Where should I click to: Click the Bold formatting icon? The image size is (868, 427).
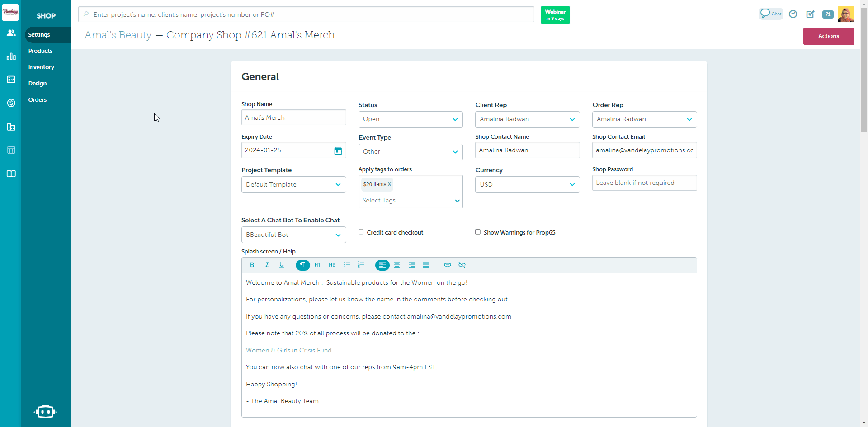pyautogui.click(x=252, y=265)
